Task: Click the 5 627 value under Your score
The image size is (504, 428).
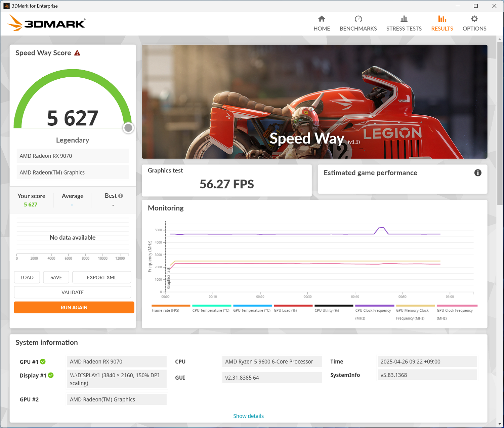Action: click(x=31, y=204)
